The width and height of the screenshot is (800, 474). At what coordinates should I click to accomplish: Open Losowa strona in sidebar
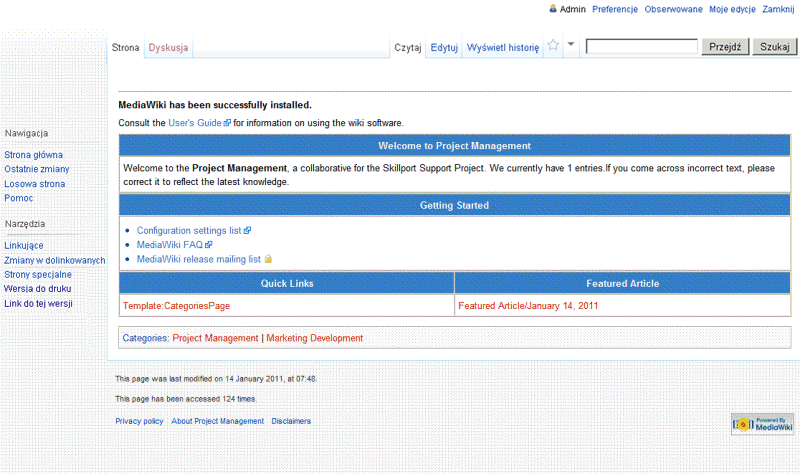(x=35, y=184)
